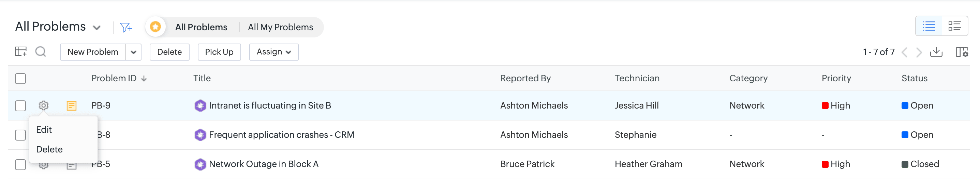The height and width of the screenshot is (179, 980).
Task: Check the Network Outage row checkbox
Action: coord(20,165)
